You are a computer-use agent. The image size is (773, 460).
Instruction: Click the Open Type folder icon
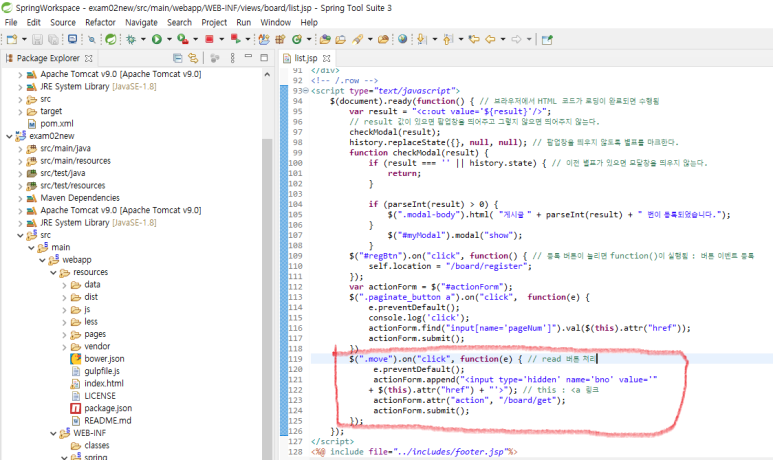pos(325,39)
